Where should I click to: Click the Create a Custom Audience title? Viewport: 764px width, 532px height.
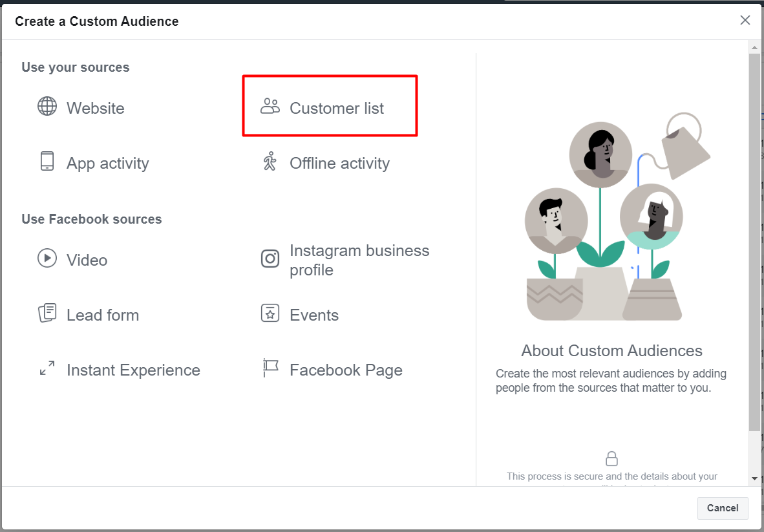point(97,21)
